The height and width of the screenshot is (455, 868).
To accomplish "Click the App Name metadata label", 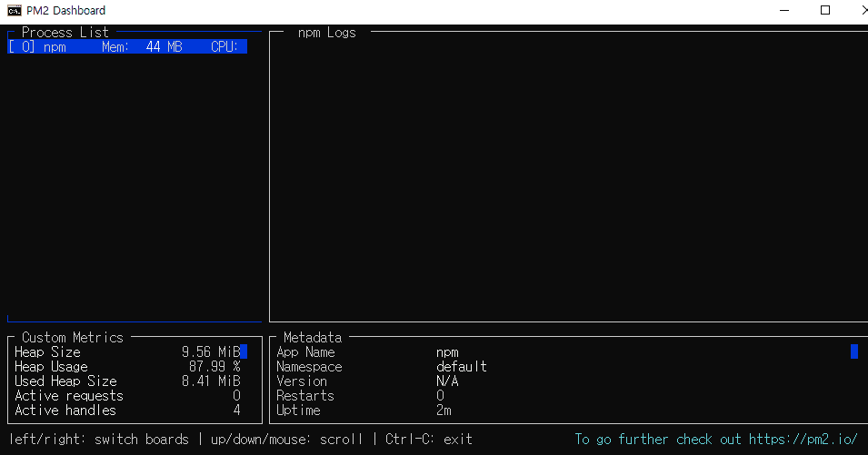I will tap(305, 352).
